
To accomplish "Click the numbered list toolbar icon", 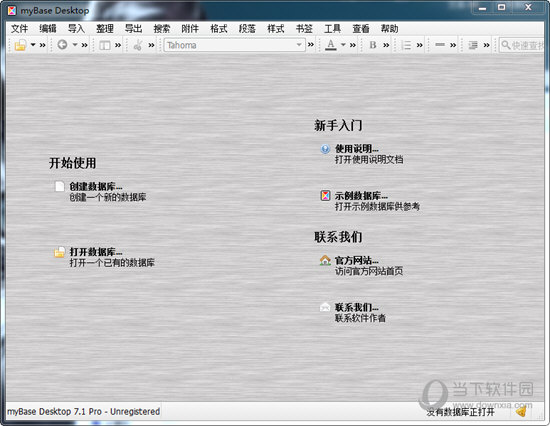I will point(406,45).
